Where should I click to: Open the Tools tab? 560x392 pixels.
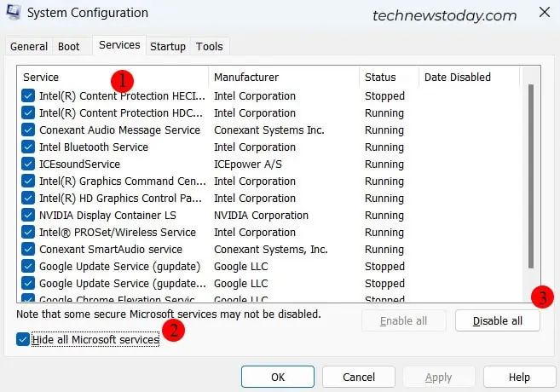pos(210,46)
